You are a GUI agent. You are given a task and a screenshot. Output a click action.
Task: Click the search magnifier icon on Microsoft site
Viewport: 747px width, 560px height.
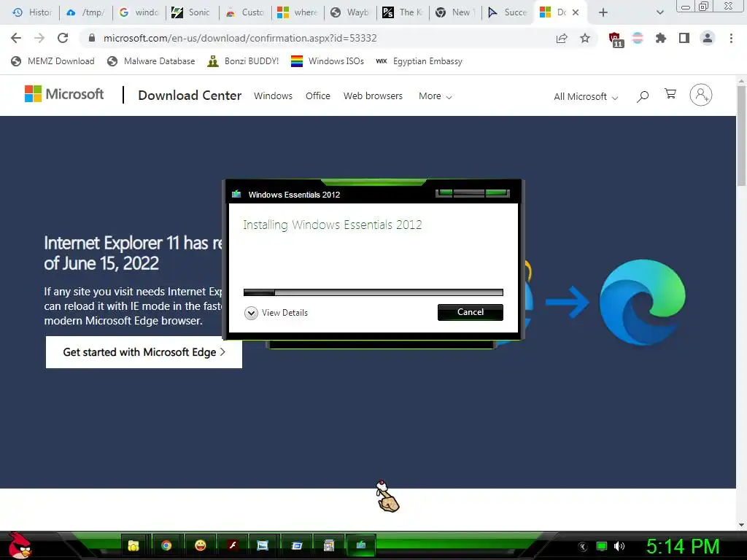click(643, 97)
